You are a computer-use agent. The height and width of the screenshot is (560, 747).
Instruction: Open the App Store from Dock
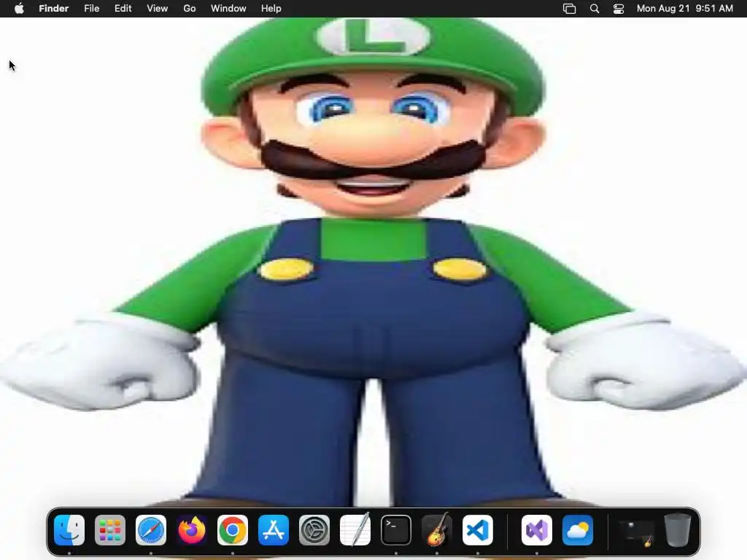coord(274,530)
